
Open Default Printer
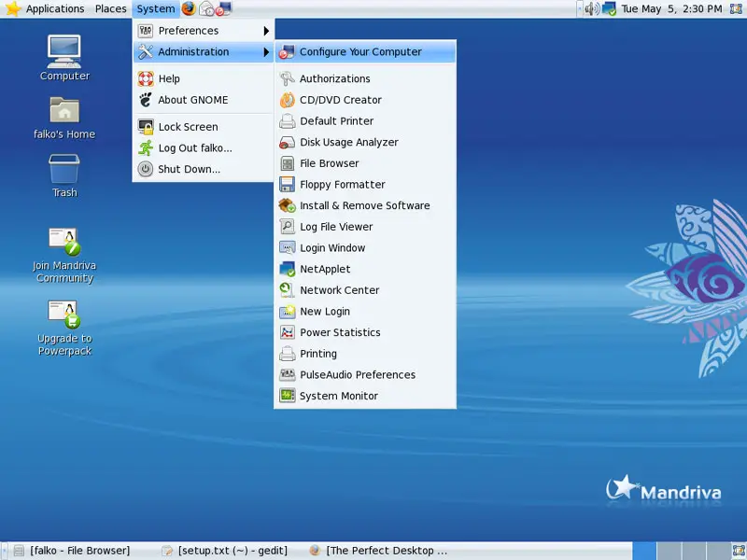(365, 121)
